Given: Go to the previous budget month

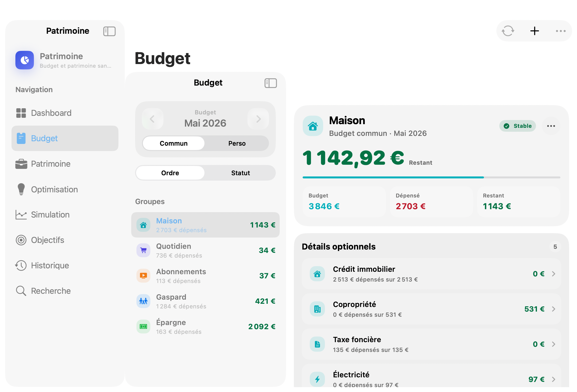Looking at the screenshot, I should click(152, 119).
